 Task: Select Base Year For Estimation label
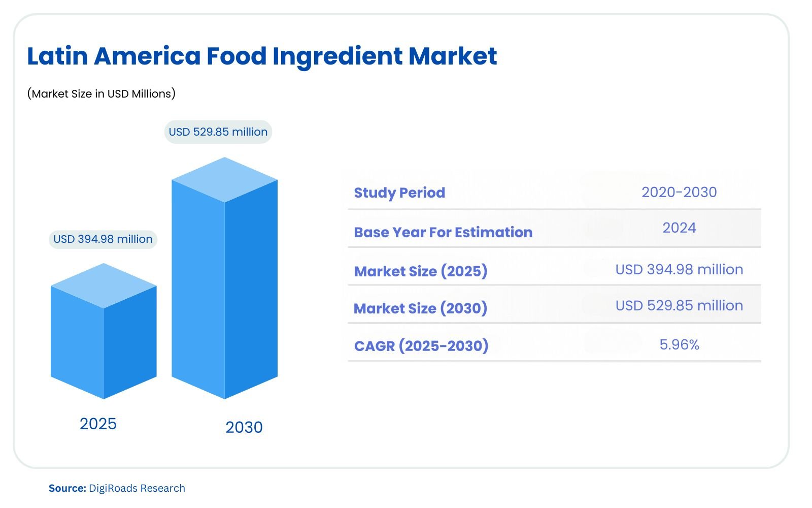point(443,232)
